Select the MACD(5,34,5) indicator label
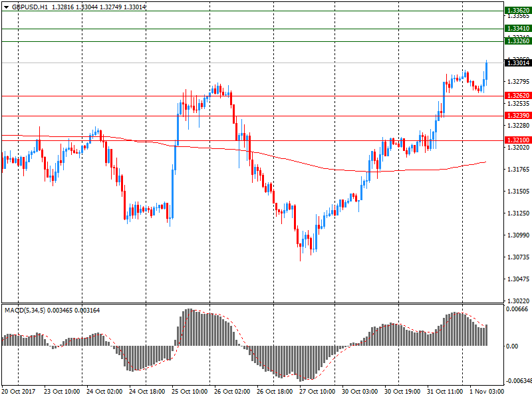 [25, 310]
